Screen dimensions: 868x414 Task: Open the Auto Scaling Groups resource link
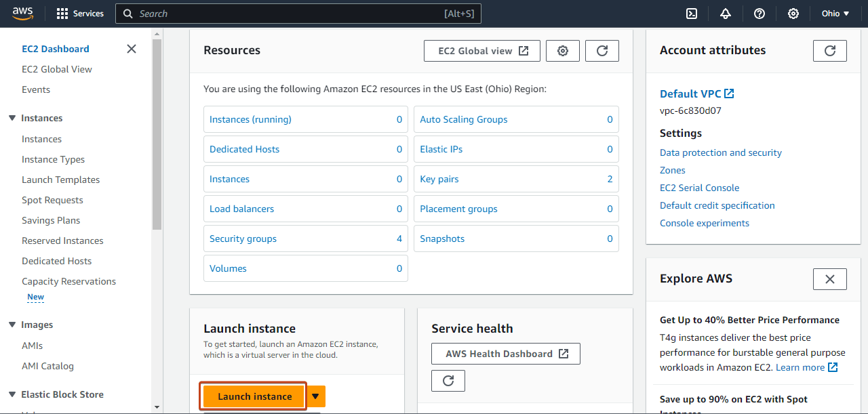click(x=464, y=119)
